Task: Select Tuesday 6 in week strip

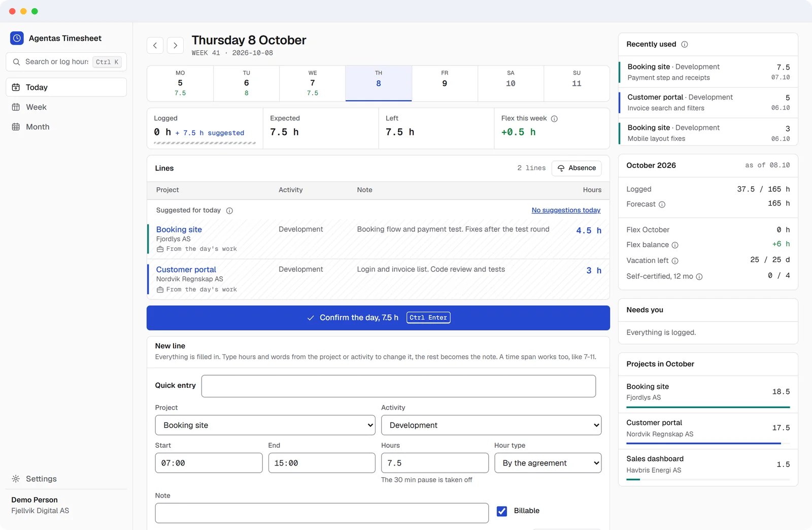Action: point(247,83)
